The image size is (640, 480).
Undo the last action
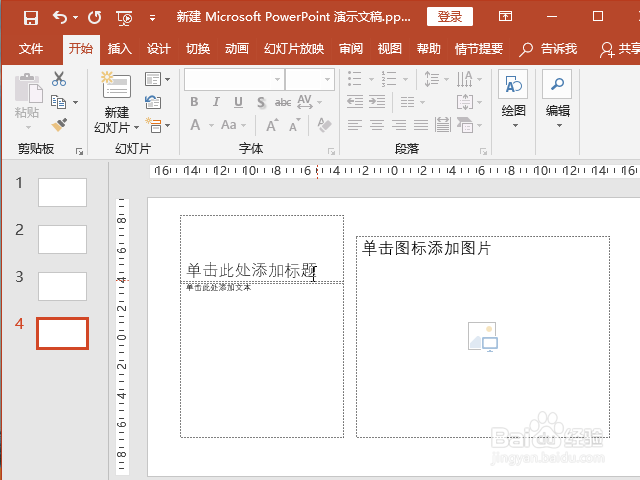pyautogui.click(x=60, y=18)
